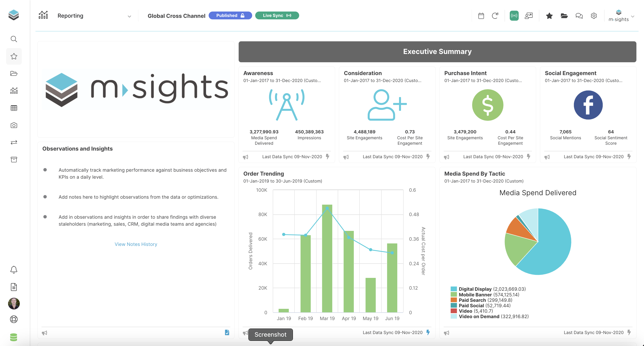Open the comments chat icon

pyautogui.click(x=579, y=16)
